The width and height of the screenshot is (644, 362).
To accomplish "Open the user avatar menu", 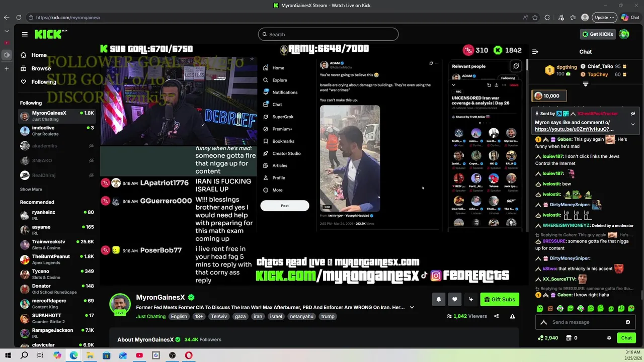I will (624, 34).
